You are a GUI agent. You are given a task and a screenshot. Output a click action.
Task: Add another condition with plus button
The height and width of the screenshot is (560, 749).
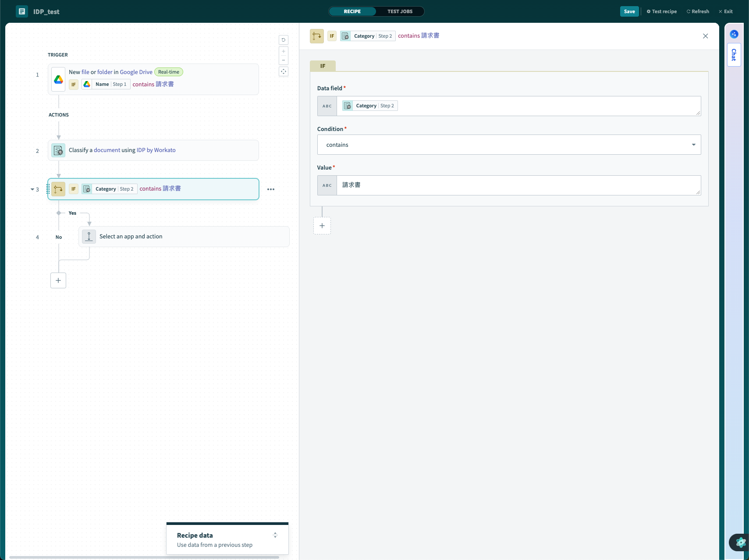322,226
